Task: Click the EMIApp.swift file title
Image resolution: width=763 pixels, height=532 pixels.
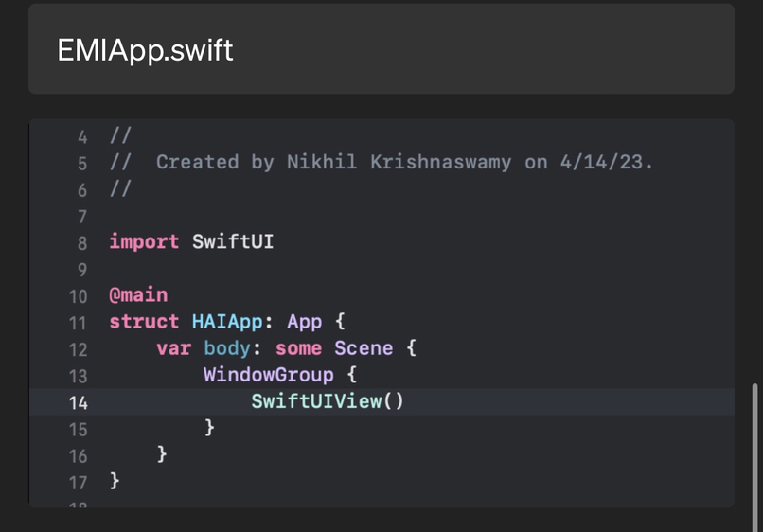Action: tap(145, 50)
